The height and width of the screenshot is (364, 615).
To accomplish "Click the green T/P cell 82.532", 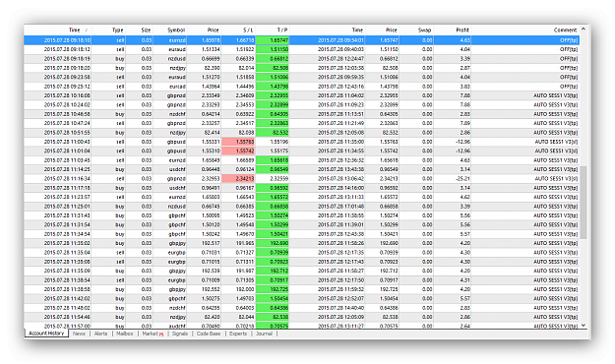I will 273,133.
